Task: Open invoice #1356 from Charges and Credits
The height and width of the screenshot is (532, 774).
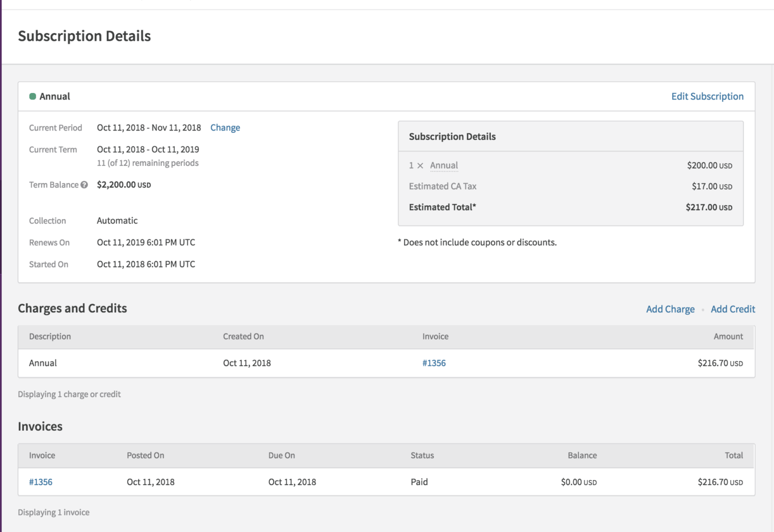Action: point(435,363)
